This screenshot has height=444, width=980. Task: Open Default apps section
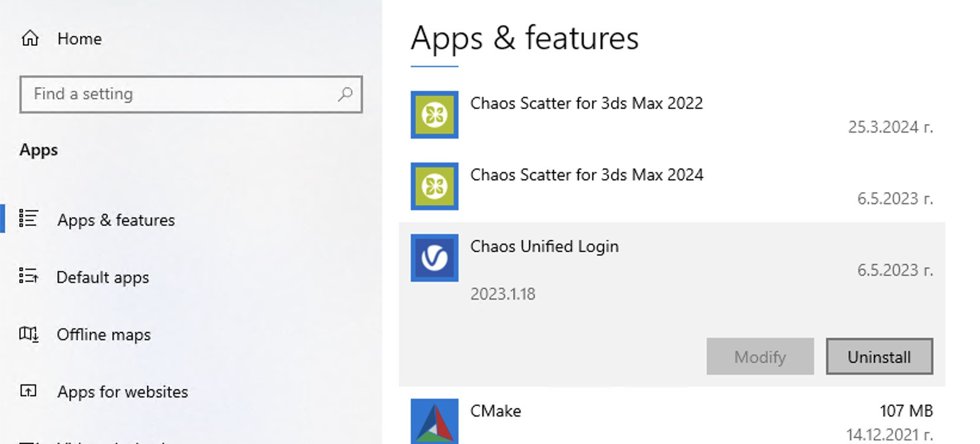pos(103,277)
